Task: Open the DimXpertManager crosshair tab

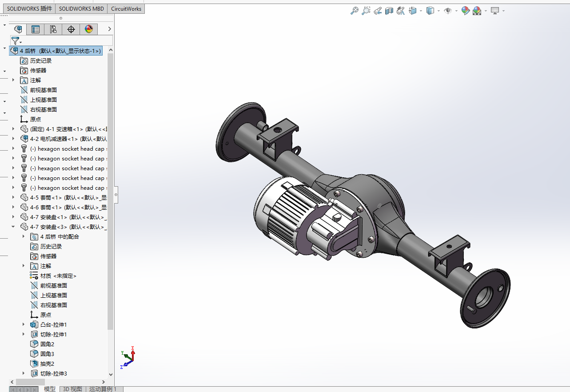Action: (71, 29)
